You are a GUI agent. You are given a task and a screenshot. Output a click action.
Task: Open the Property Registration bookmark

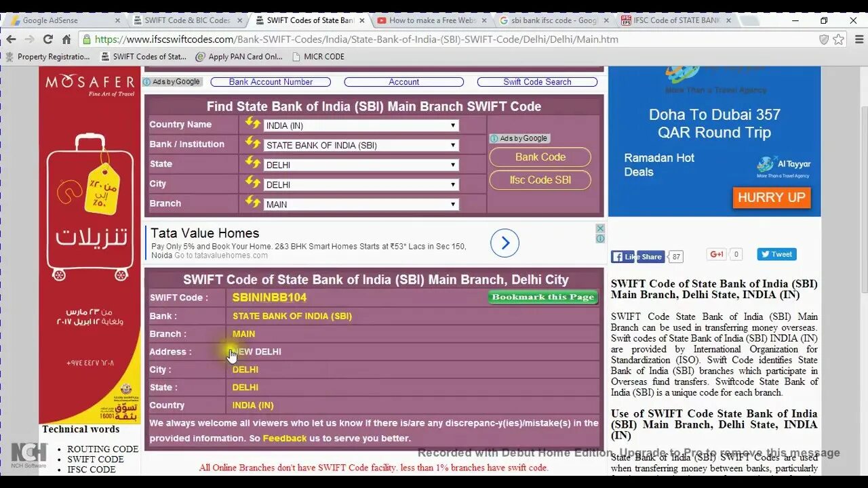coord(47,57)
